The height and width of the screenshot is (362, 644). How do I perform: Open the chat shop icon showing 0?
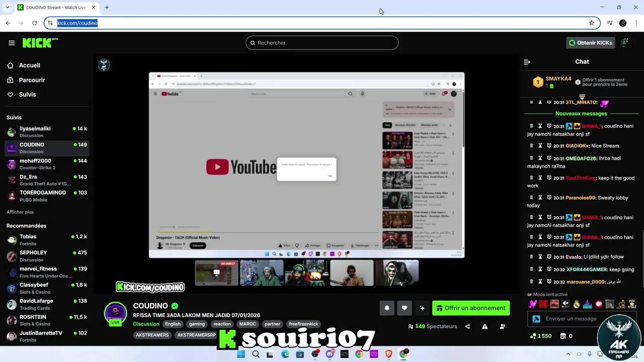[x=567, y=336]
